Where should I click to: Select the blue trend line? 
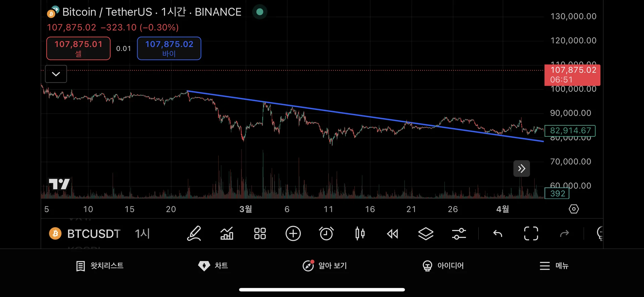pos(335,112)
